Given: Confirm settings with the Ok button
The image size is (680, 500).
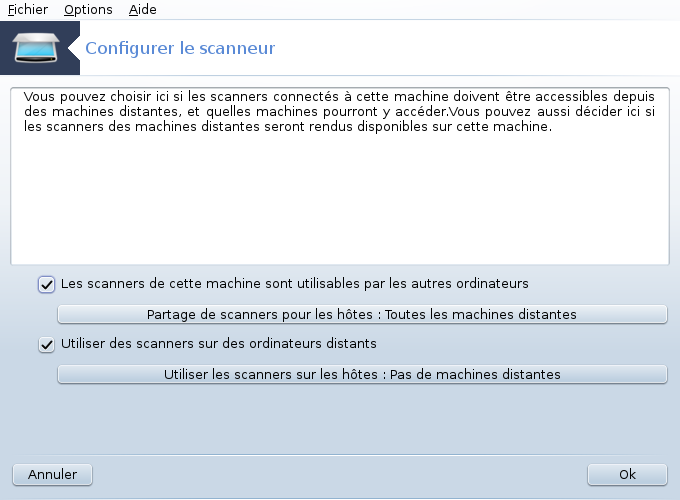Looking at the screenshot, I should (627, 474).
